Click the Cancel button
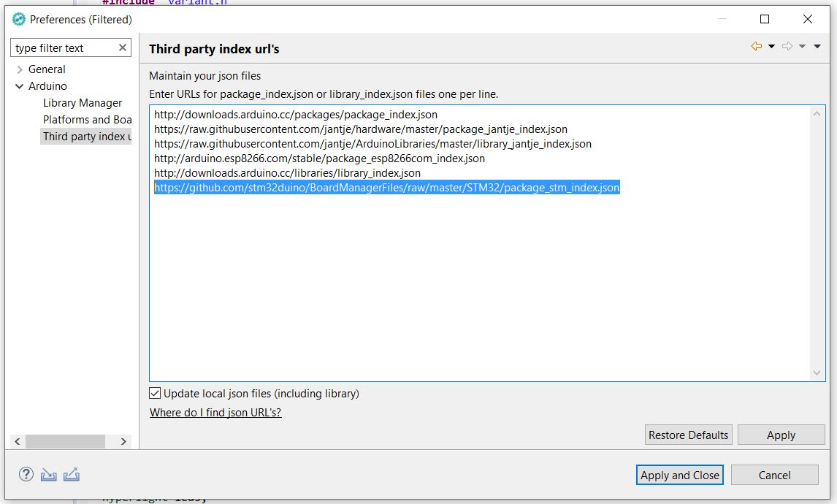The image size is (837, 504). (774, 475)
